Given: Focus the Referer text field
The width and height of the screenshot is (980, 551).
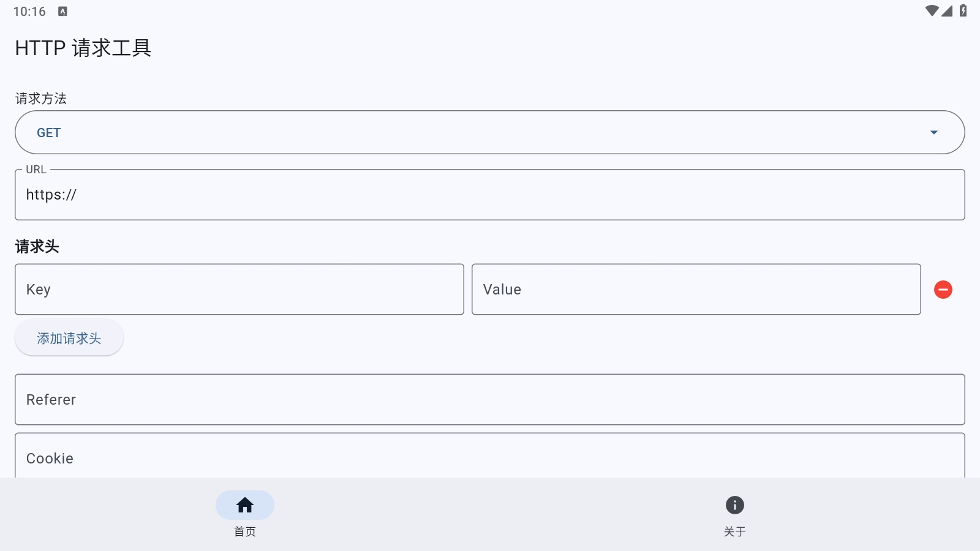Looking at the screenshot, I should point(490,400).
